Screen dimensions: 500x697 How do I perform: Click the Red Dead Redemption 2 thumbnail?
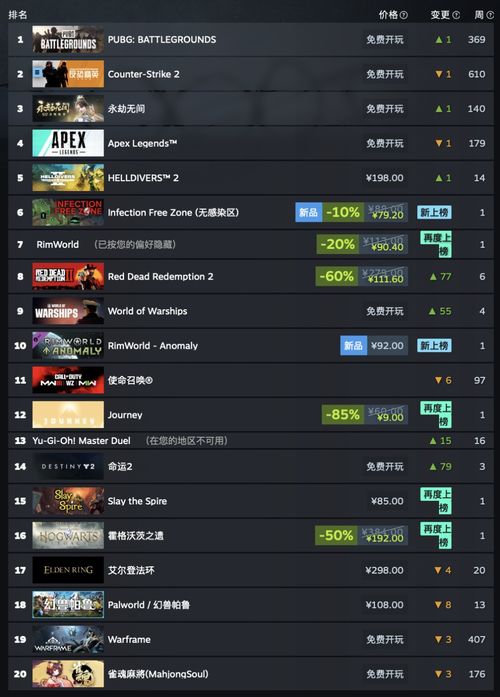pos(68,276)
